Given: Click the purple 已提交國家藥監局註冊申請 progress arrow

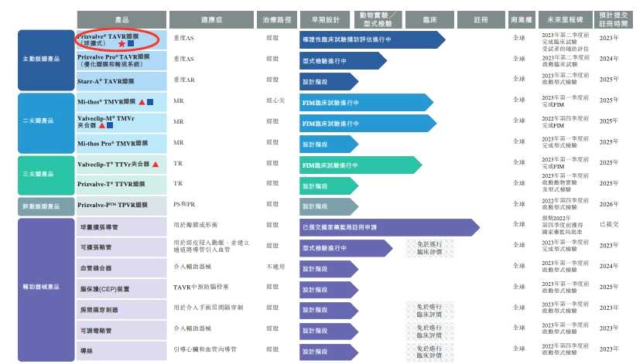Looking at the screenshot, I should pyautogui.click(x=389, y=227).
